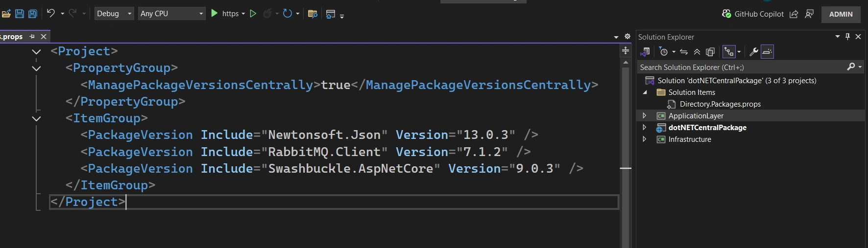This screenshot has height=248, width=868.
Task: Open file using the folder icon in toolbar
Action: click(x=6, y=14)
